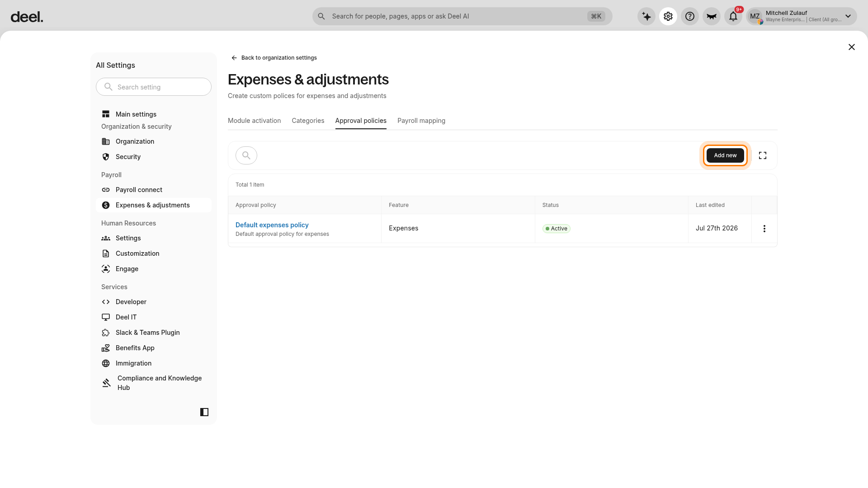
Task: Open Developer in sidebar
Action: coord(154,302)
